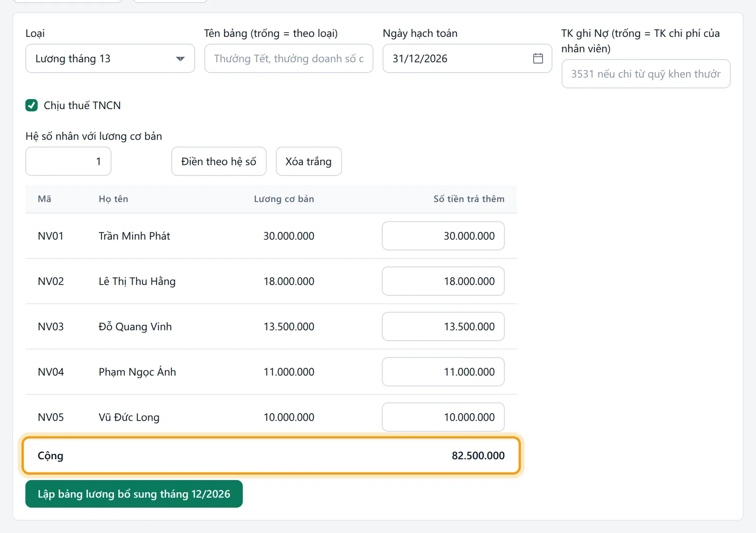Click the Số tiền trả thêm column header

point(469,199)
